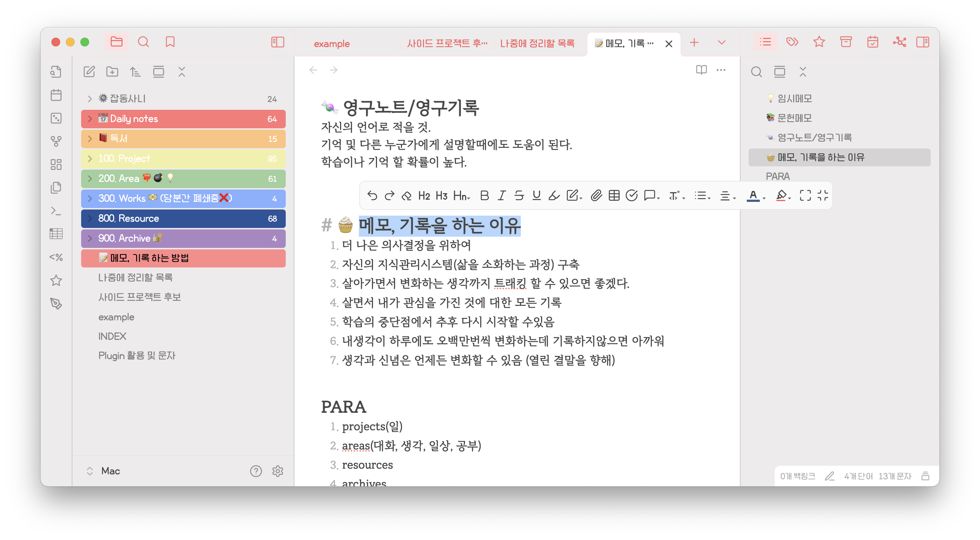The height and width of the screenshot is (540, 980).
Task: Open the bookmarks icon in top bar
Action: (x=170, y=42)
